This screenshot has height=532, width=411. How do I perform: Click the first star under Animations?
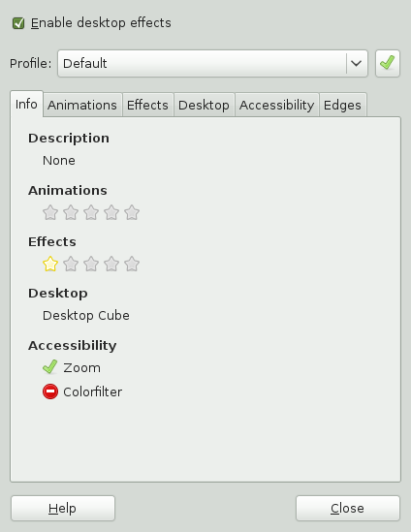[x=50, y=213]
